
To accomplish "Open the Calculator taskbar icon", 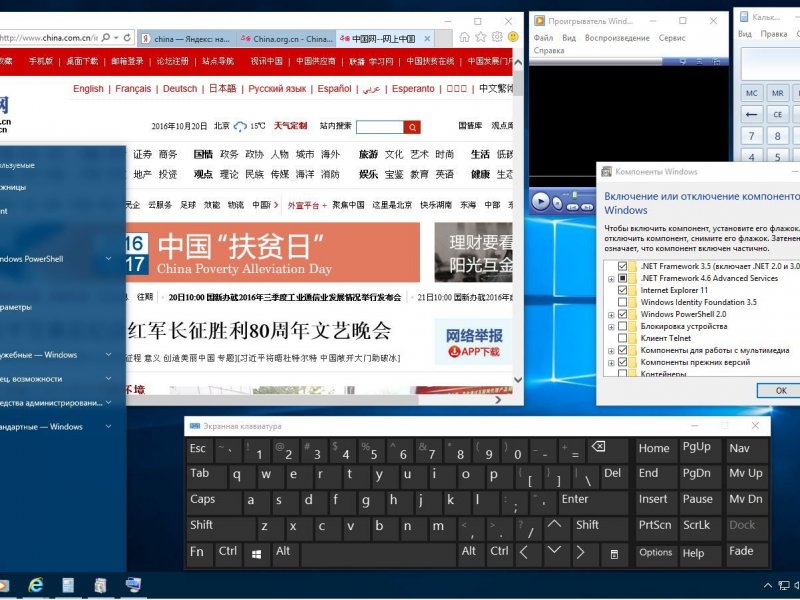I will (x=68, y=585).
